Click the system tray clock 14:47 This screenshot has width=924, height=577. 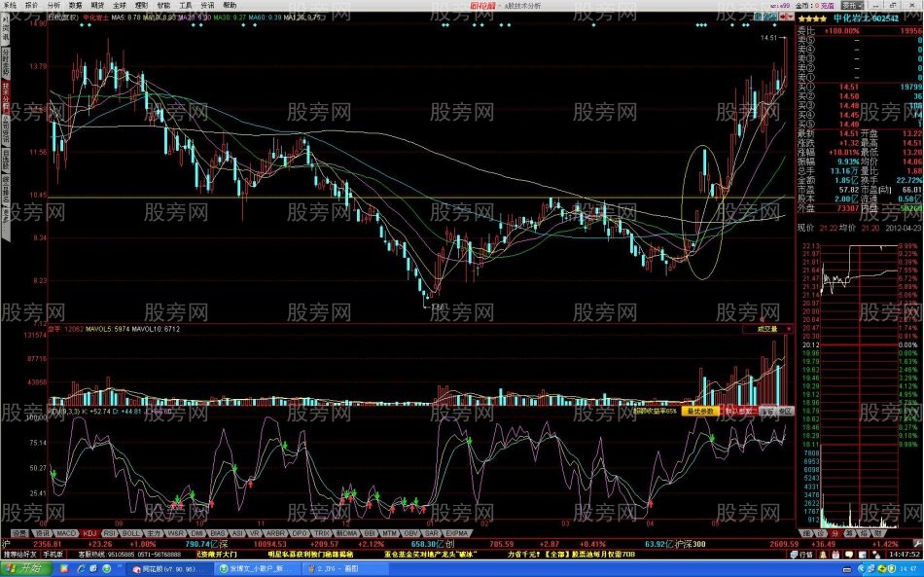pos(906,569)
